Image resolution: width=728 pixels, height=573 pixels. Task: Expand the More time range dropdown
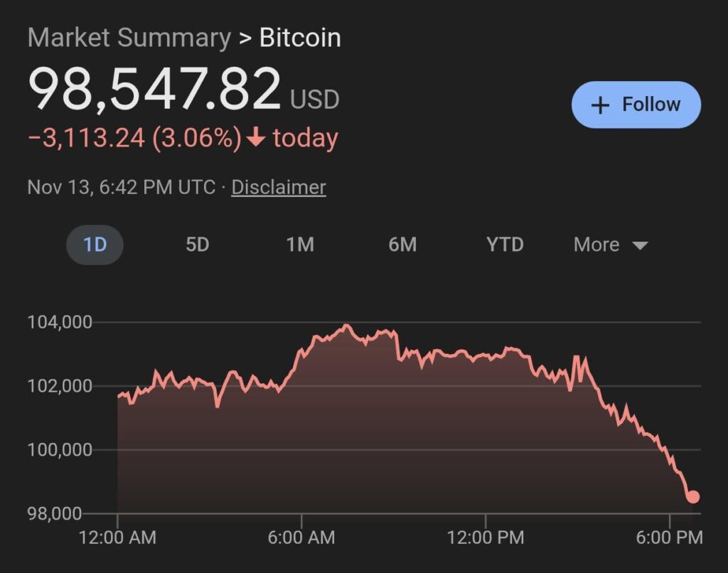(610, 245)
